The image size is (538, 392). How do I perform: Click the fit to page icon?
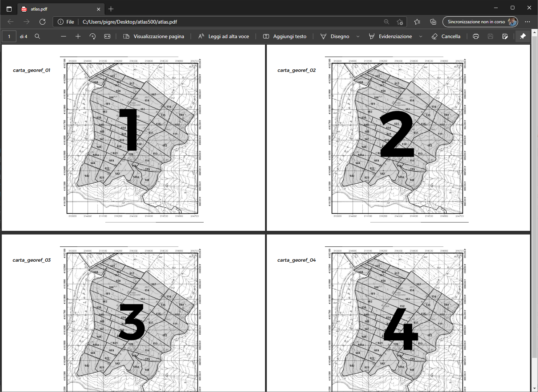pos(107,36)
